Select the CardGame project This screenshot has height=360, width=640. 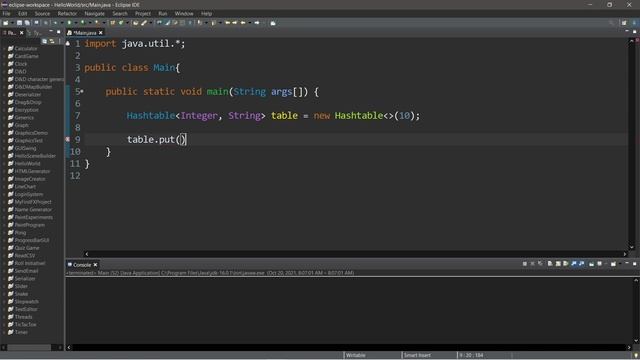click(27, 56)
